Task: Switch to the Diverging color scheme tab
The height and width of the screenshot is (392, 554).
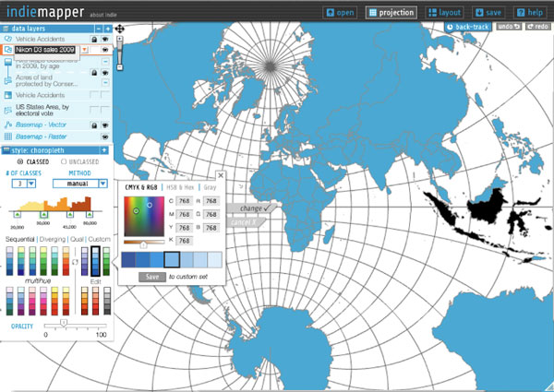Action: pos(53,239)
